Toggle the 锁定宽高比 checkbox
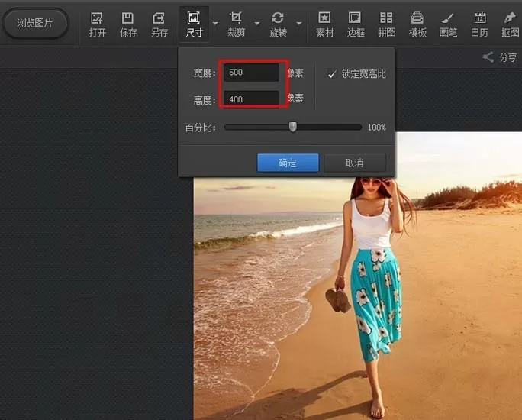Viewport: 522px width, 420px height. click(332, 74)
